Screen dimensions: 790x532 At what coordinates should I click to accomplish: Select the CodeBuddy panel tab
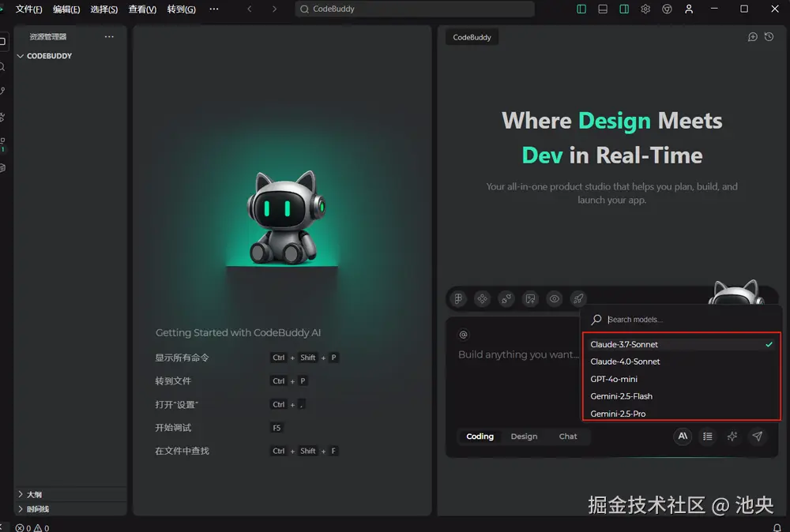click(x=472, y=37)
